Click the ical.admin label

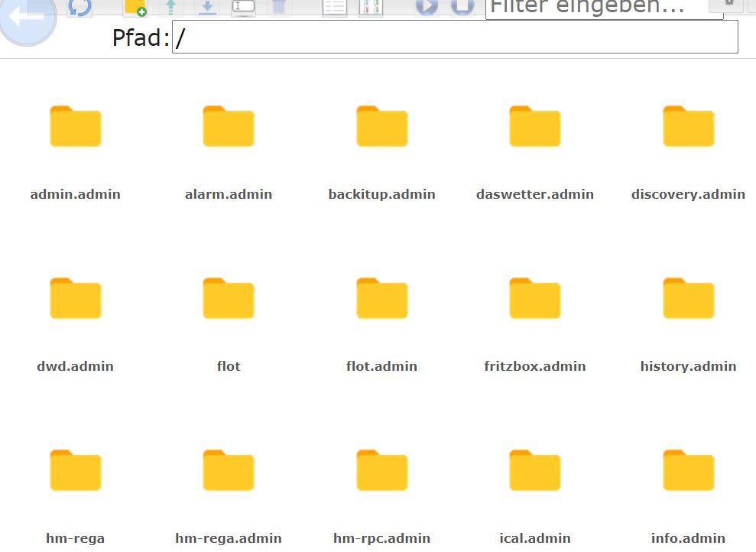click(535, 538)
